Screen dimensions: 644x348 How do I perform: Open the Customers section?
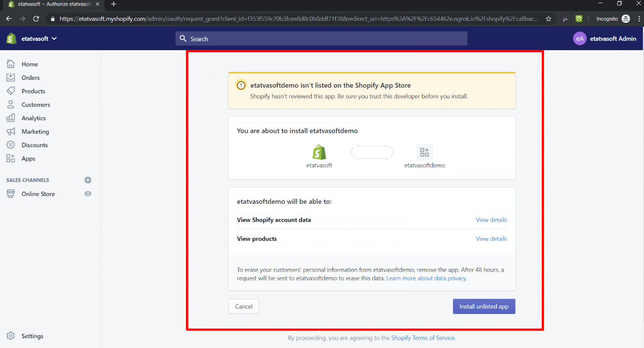pos(11,104)
